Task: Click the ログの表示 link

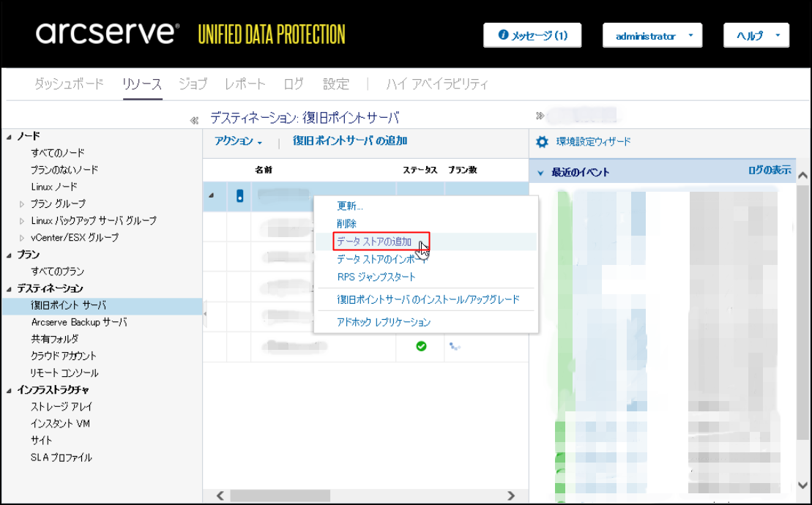Action: tap(769, 171)
